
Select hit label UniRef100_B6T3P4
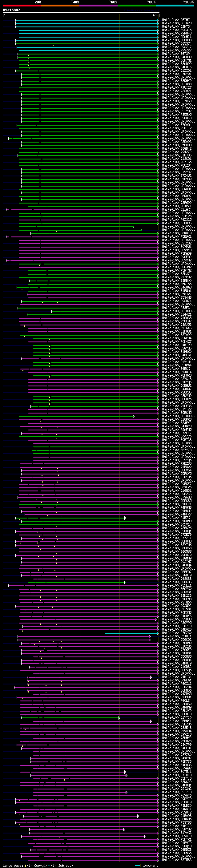click(176, 54)
